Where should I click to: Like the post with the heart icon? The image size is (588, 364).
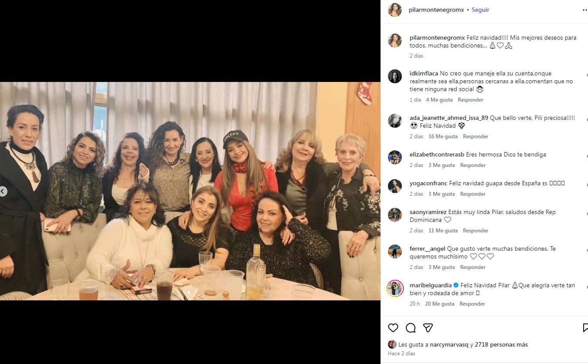[393, 328]
